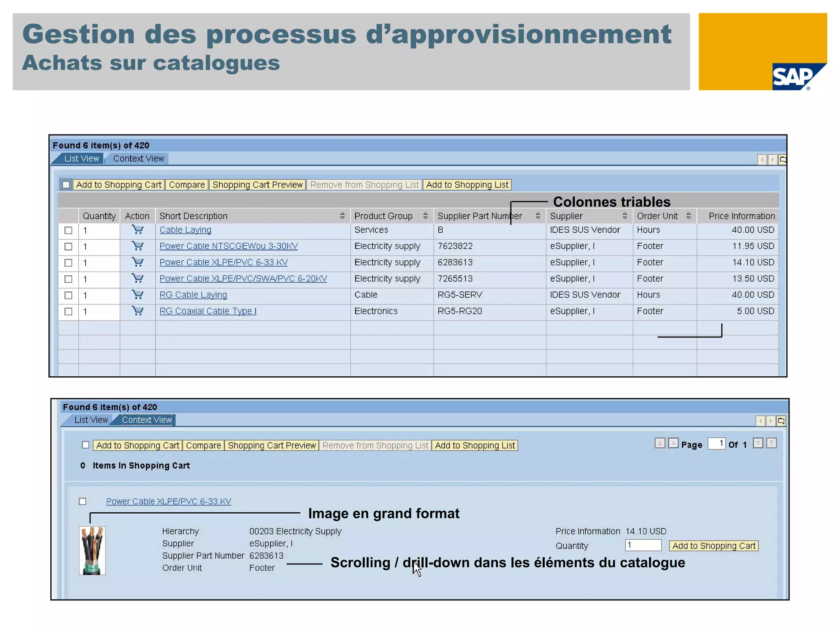
Task: Click cart icon for RG Cable Laying
Action: coord(138,295)
